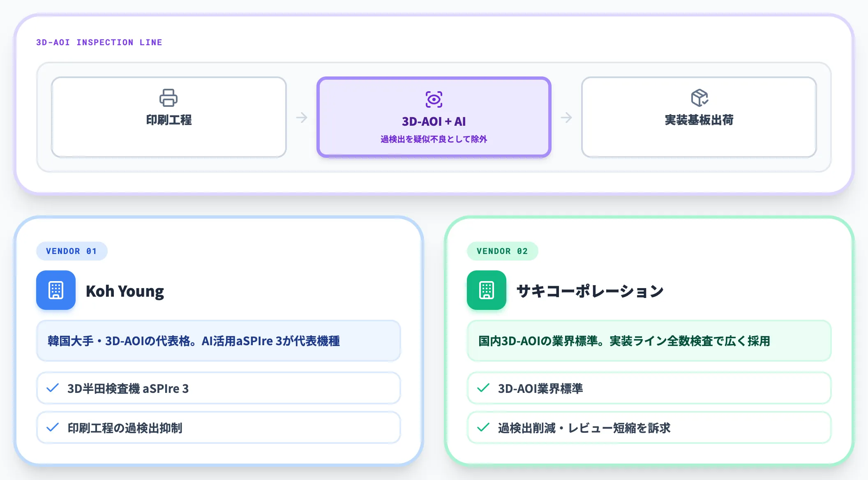Click the サキコーポレーション vendor heading
Image resolution: width=868 pixels, height=480 pixels.
click(x=590, y=291)
